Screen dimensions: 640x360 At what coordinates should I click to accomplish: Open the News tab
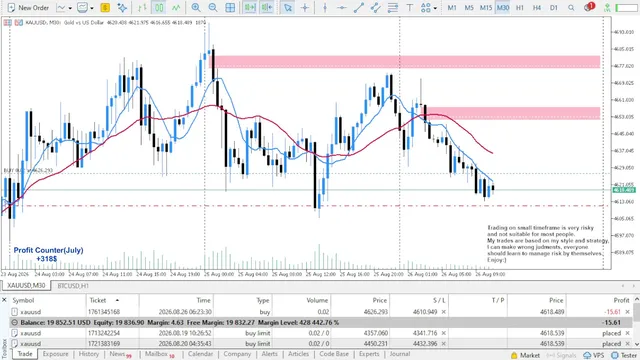pyautogui.click(x=120, y=354)
